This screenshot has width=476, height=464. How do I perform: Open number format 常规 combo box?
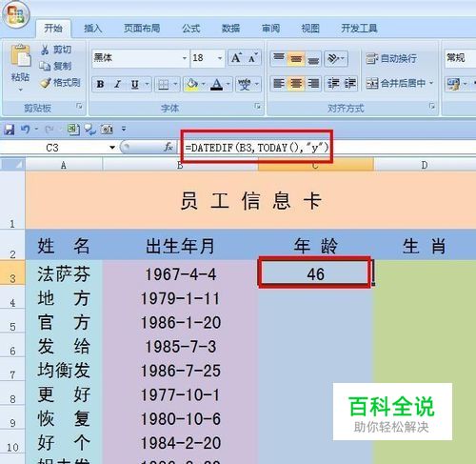460,58
